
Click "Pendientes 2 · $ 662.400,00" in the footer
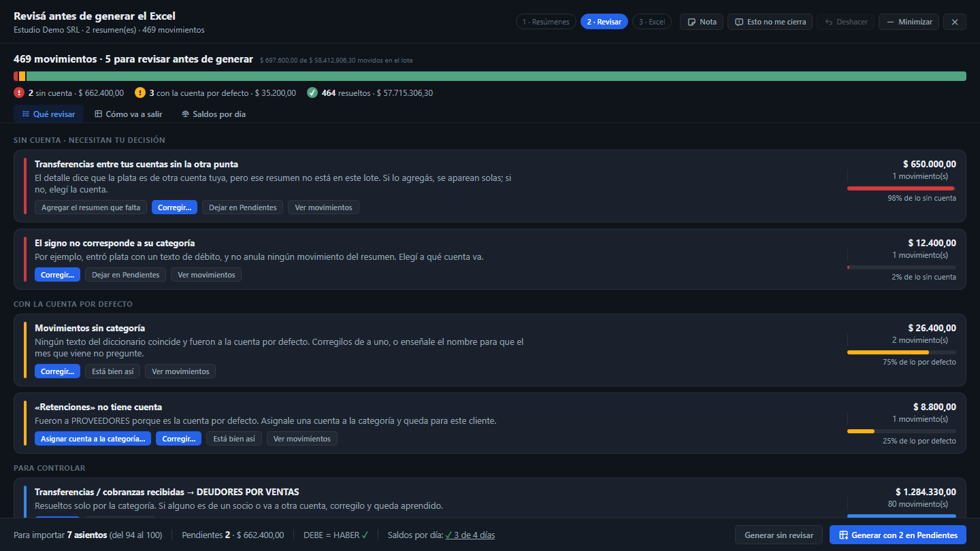click(233, 535)
